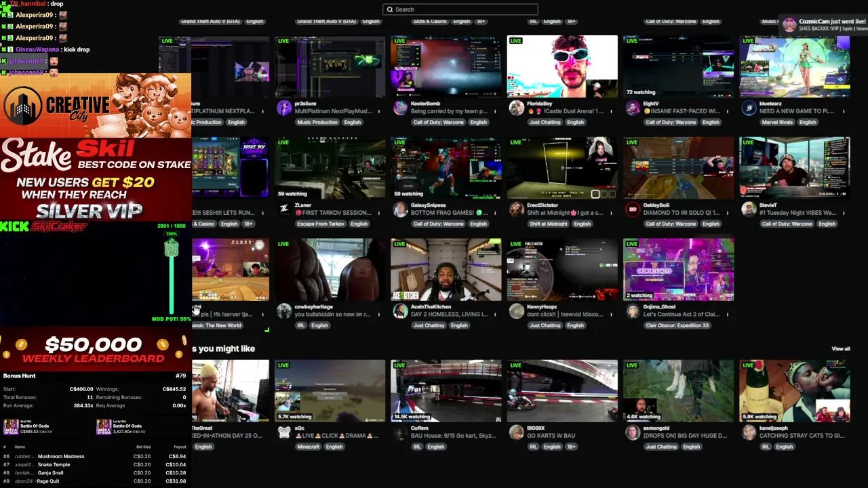Viewport: 868px width, 488px height.
Task: Open more options for StevieT stream
Action: (x=843, y=213)
